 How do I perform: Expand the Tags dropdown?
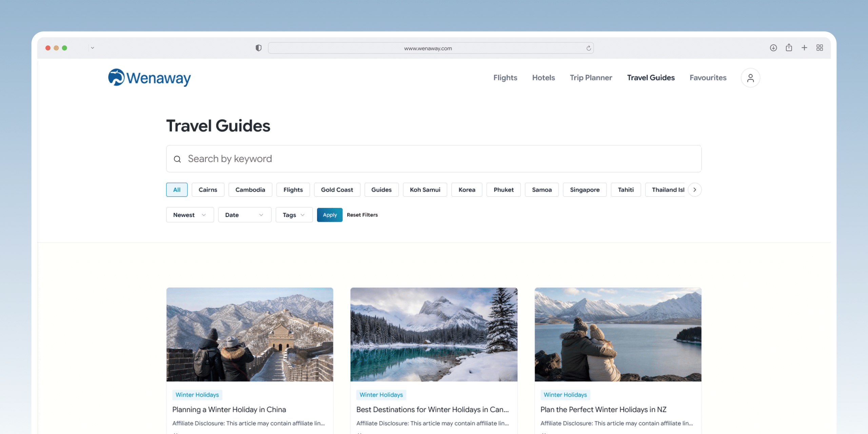click(x=294, y=215)
